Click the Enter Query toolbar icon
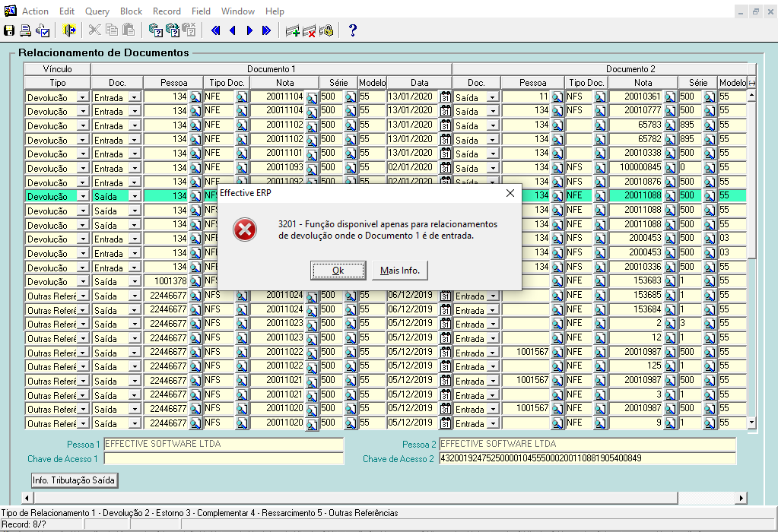Screen dimensions: 778x532 [x=155, y=30]
